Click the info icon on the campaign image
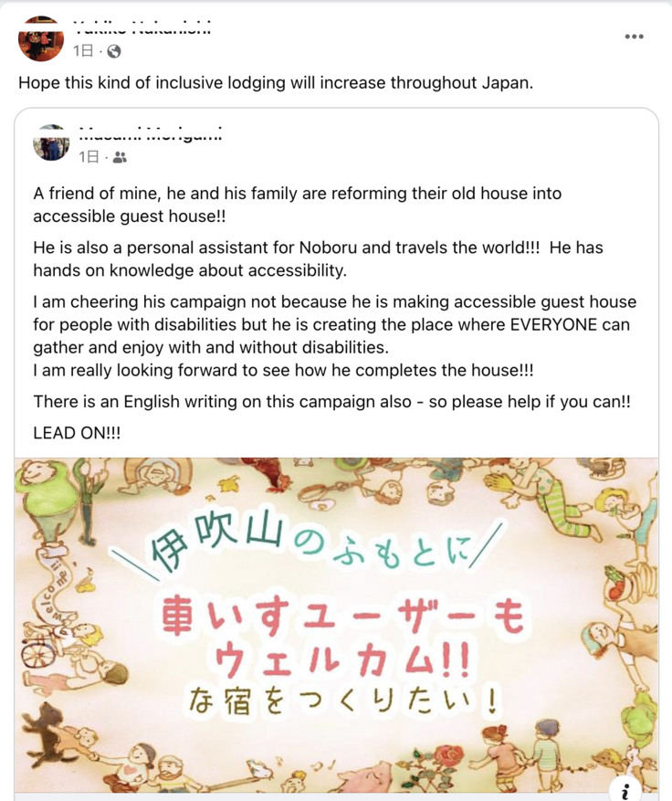Viewport: 672px width, 801px height. 625,791
